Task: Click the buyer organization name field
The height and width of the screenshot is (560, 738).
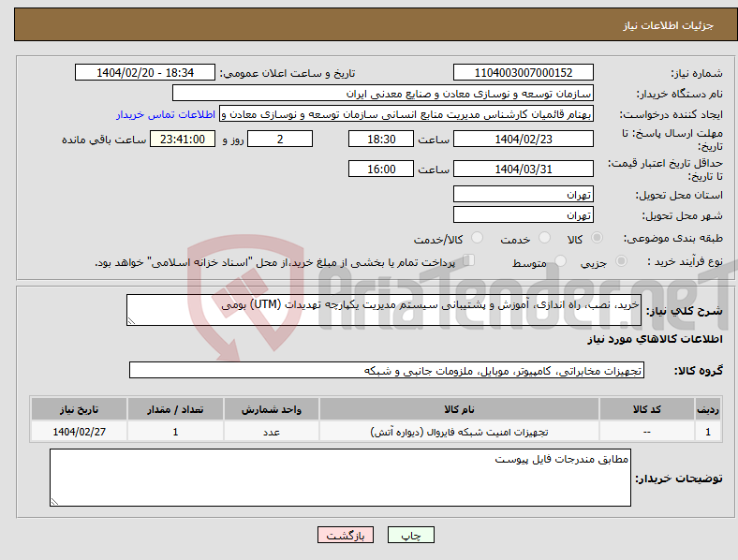Action: pos(383,93)
